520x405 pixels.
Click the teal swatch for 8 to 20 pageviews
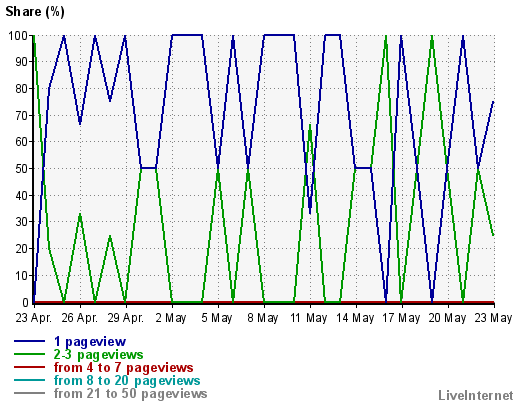(29, 380)
